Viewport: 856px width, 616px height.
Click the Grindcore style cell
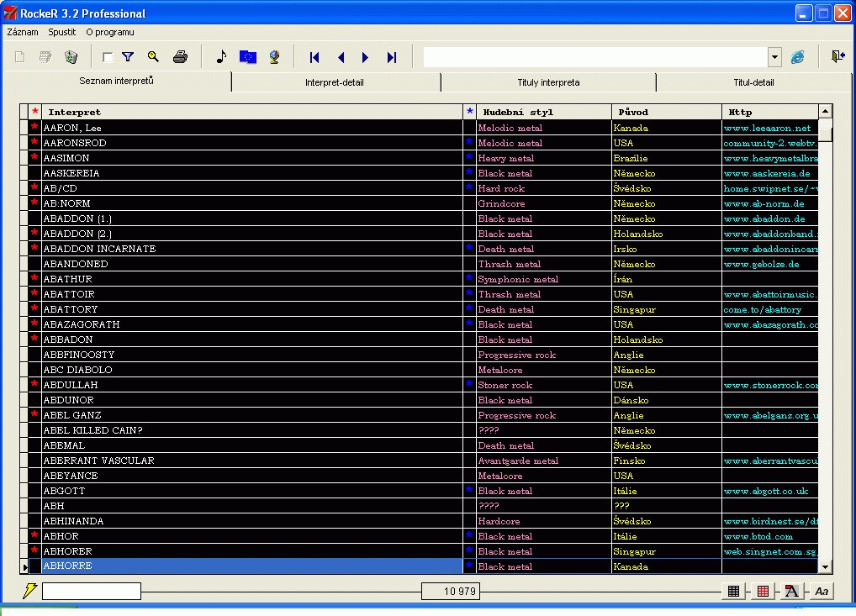(x=544, y=203)
